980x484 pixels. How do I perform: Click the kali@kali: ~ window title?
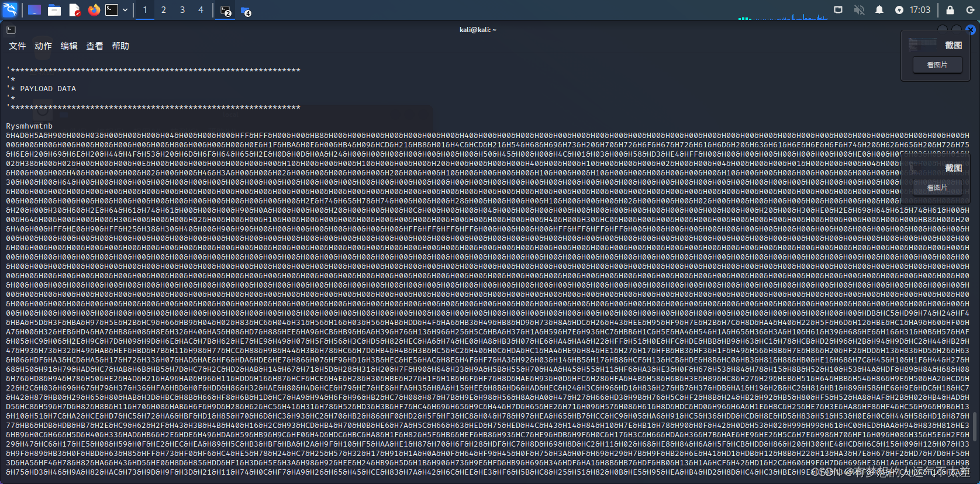pyautogui.click(x=478, y=30)
